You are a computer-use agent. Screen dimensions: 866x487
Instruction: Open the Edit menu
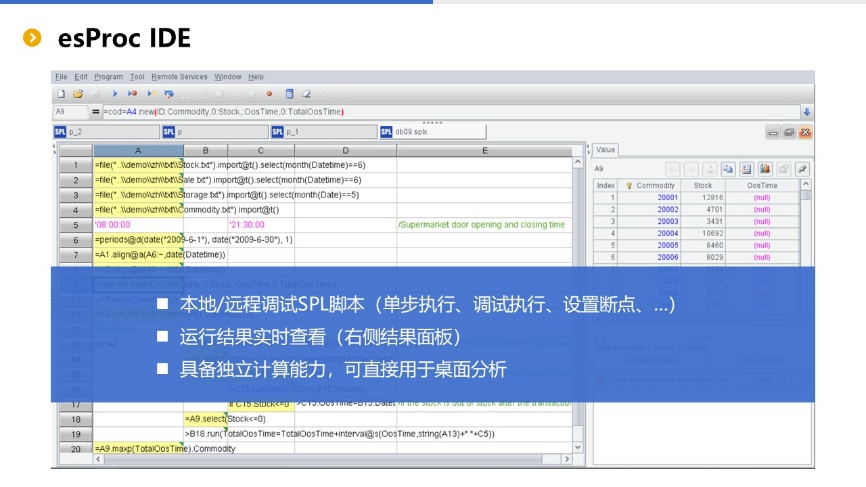coord(81,77)
